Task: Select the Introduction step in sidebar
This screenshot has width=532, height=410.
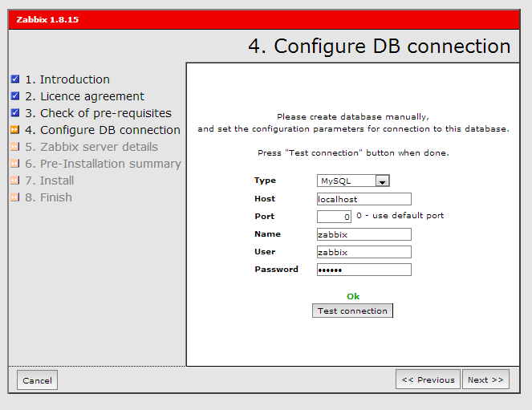Action: point(75,79)
